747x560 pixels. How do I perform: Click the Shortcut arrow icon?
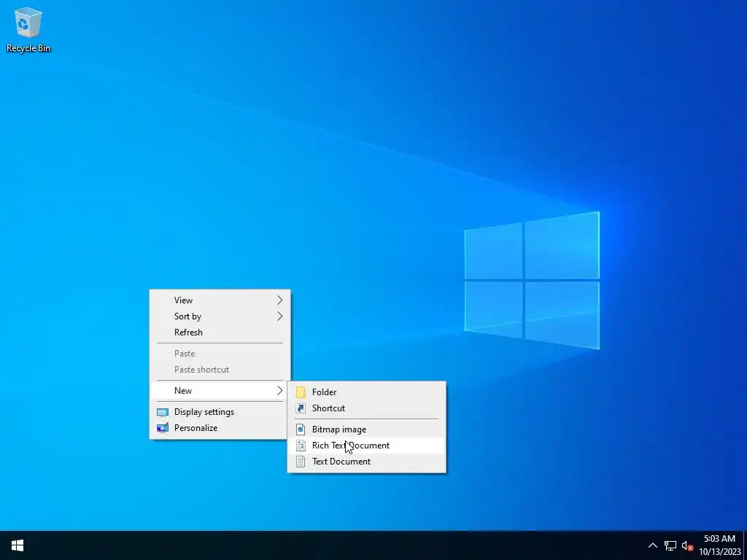click(x=301, y=408)
